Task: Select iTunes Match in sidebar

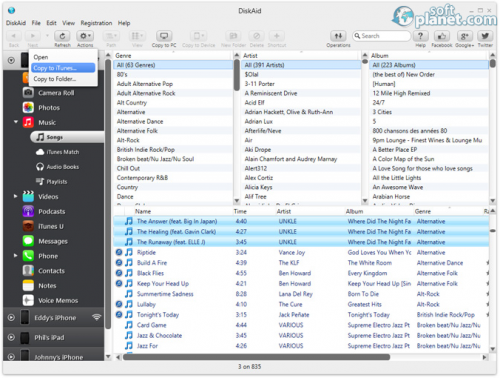Action: (x=63, y=152)
